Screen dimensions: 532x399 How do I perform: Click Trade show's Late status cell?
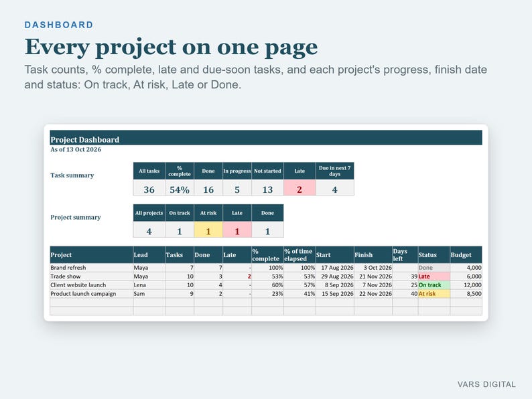coord(434,276)
